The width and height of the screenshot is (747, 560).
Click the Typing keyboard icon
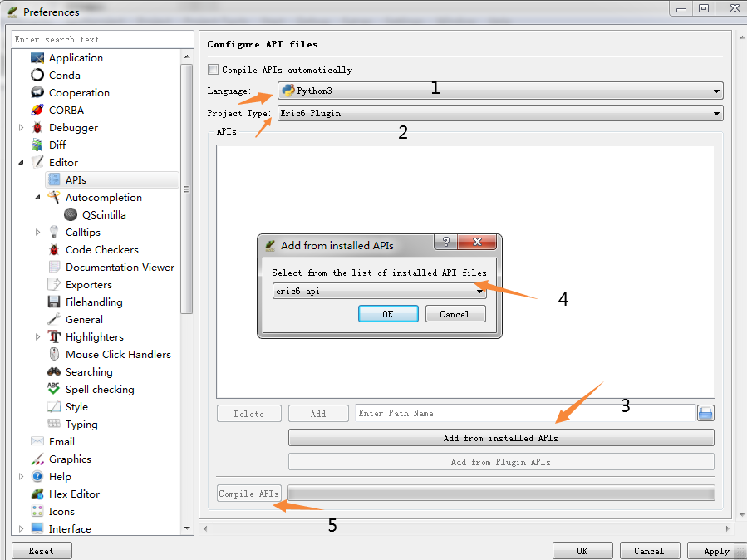coord(54,424)
